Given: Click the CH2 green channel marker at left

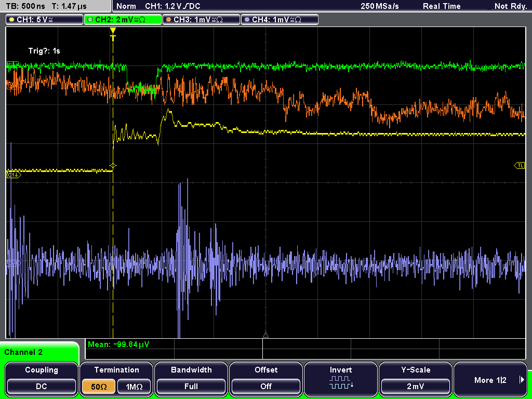Looking at the screenshot, I should (x=14, y=64).
